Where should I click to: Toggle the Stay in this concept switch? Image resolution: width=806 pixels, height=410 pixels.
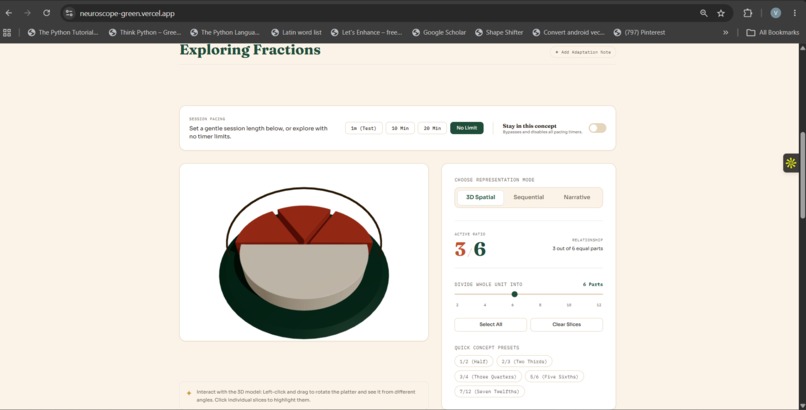(x=597, y=128)
